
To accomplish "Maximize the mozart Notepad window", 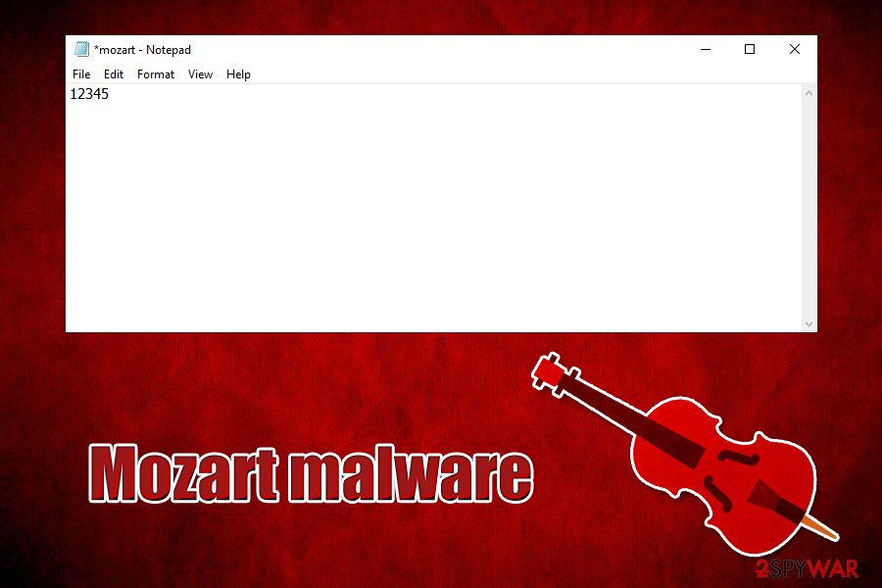I will [x=750, y=50].
